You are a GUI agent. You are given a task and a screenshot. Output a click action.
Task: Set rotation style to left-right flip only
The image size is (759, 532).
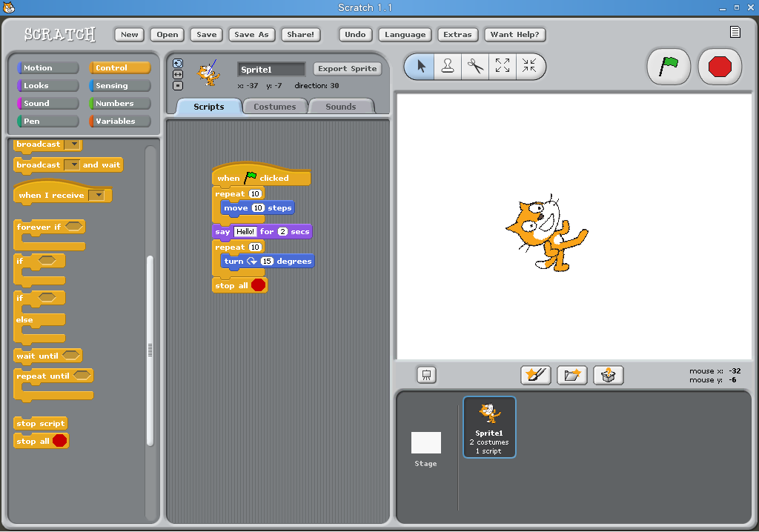(x=178, y=75)
